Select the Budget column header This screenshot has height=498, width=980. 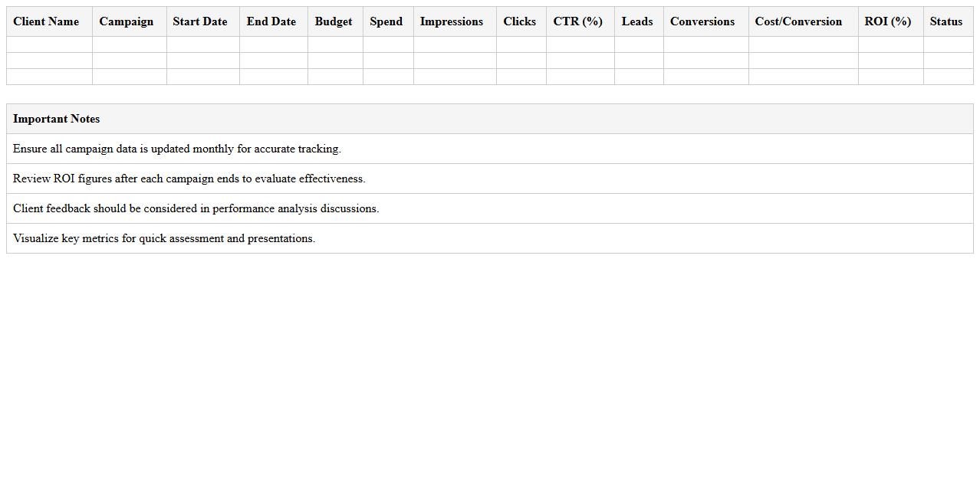333,21
